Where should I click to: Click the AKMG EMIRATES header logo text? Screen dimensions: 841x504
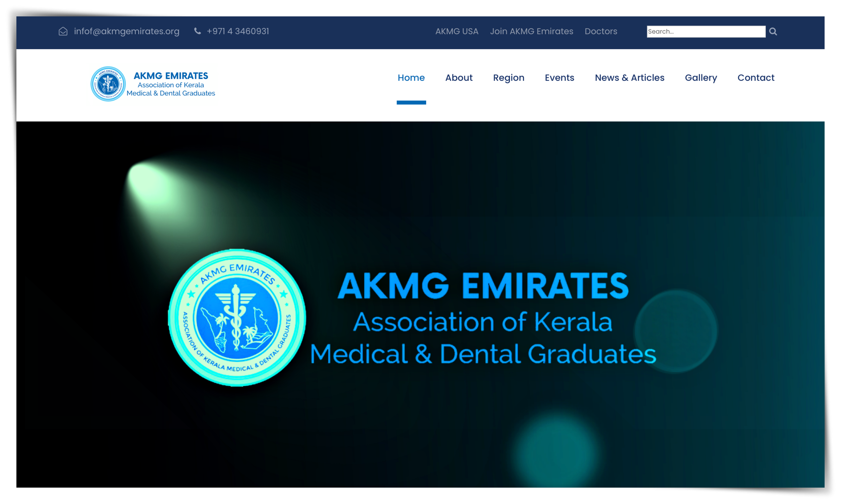[x=170, y=76]
